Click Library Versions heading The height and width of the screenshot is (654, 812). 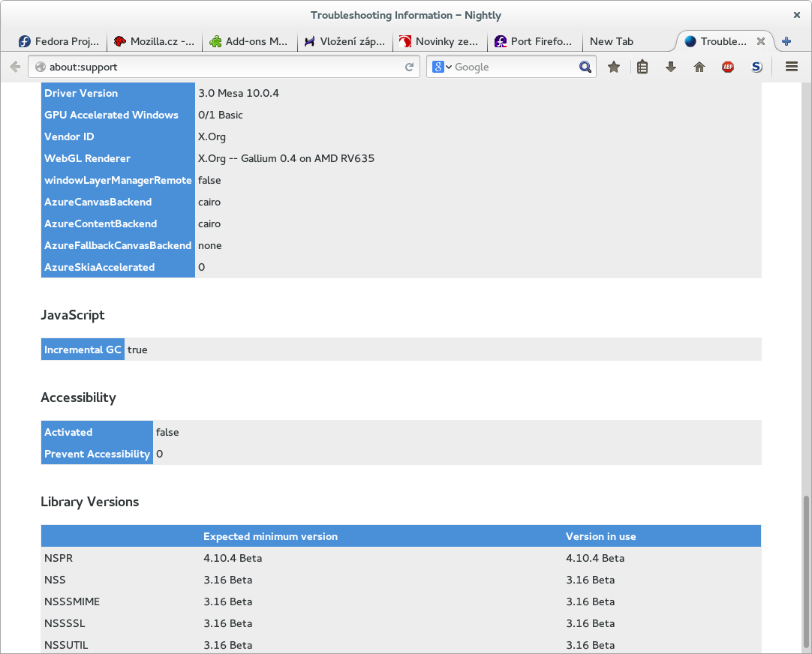click(89, 502)
